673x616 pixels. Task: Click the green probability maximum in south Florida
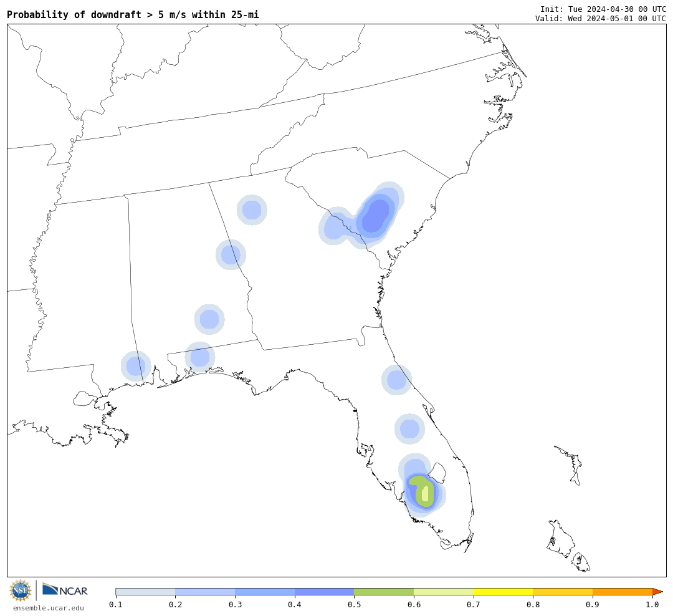coord(422,491)
